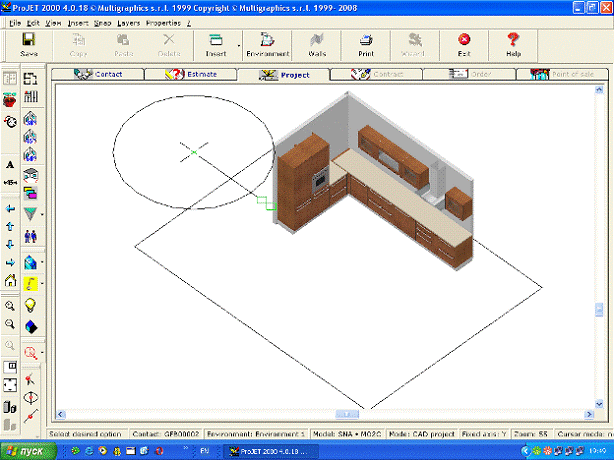Viewport: 614px width, 460px height.
Task: Click the Insert toolbar button
Action: (x=215, y=43)
